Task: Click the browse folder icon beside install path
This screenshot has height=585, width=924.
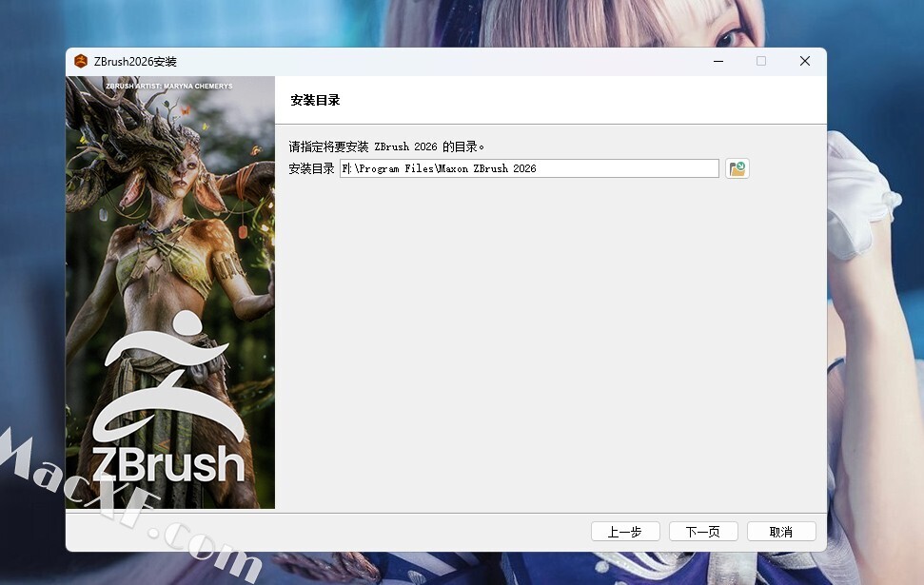Action: pyautogui.click(x=737, y=168)
